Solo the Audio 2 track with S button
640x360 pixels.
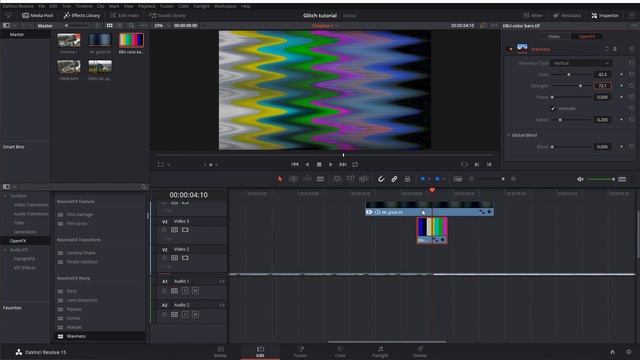185,314
